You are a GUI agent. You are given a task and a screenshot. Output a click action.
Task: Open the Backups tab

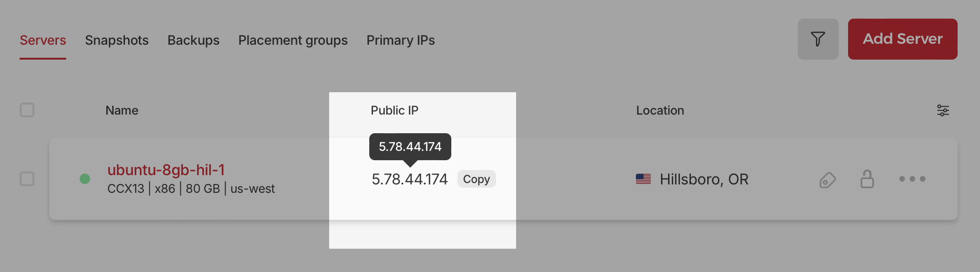(x=193, y=40)
